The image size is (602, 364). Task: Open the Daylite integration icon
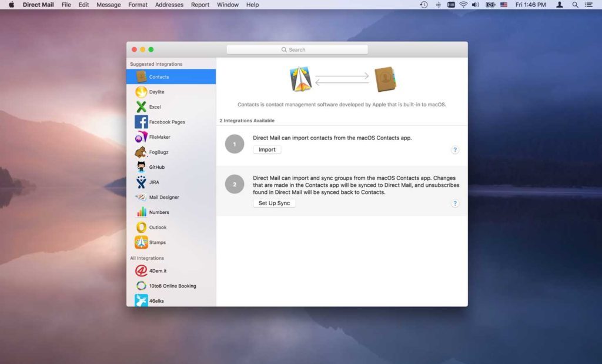tap(141, 92)
